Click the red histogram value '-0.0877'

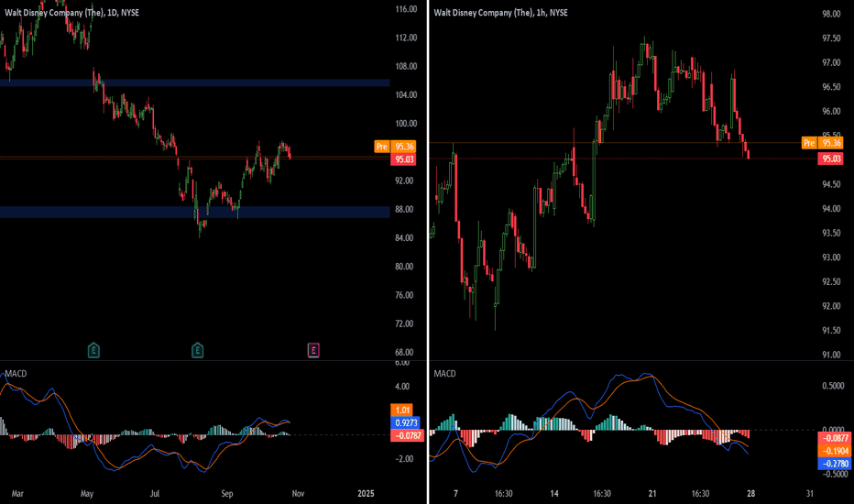(x=835, y=438)
